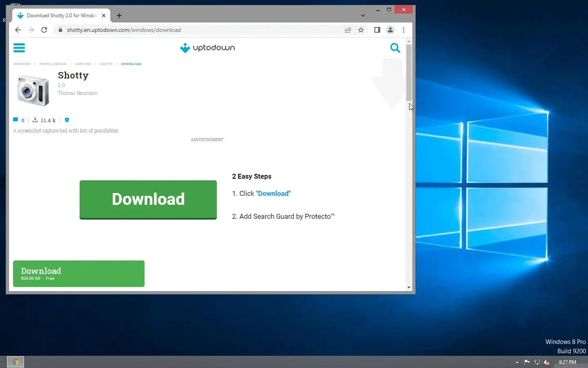The image size is (588, 368).
Task: Reload the page with the refresh icon
Action: (x=44, y=30)
